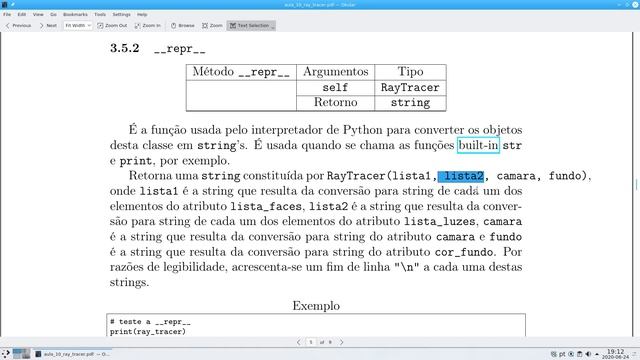
Task: Click the Next page toolbar button
Action: 48,25
